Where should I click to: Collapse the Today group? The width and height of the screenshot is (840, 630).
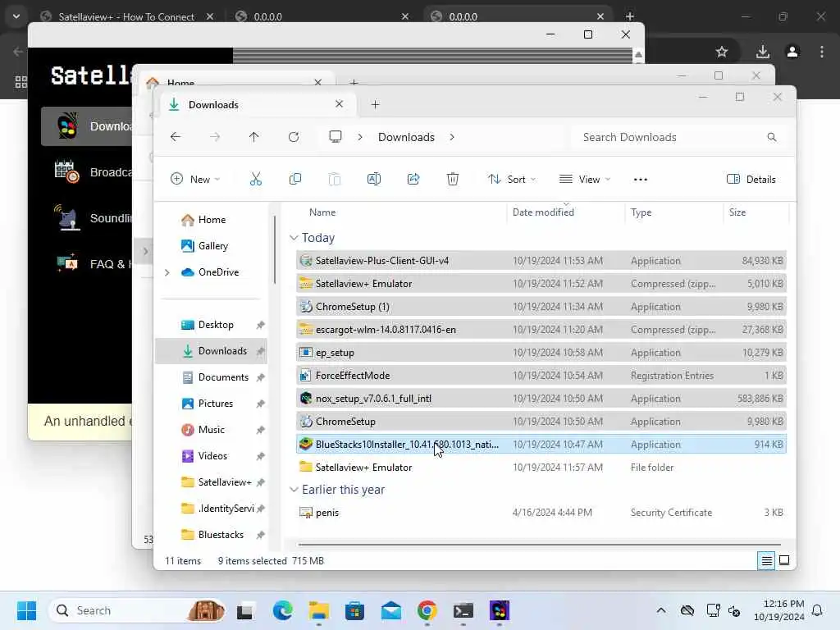(x=294, y=238)
